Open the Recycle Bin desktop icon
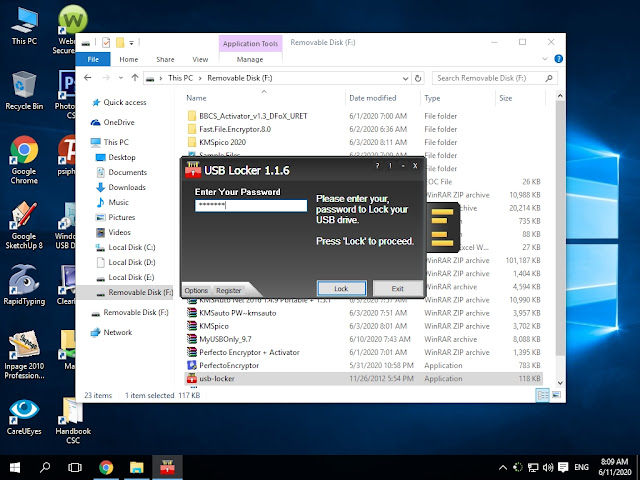The width and height of the screenshot is (640, 480). point(24,91)
